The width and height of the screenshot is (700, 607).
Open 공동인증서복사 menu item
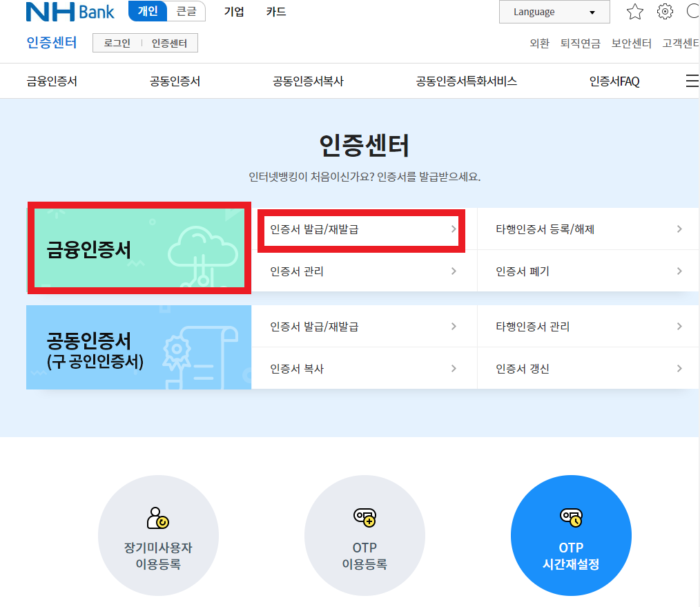(308, 81)
